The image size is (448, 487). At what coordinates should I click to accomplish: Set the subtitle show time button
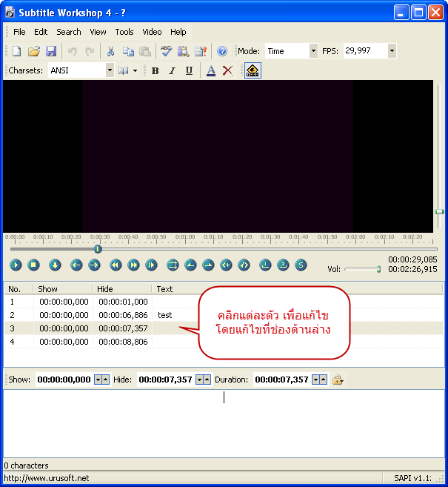[x=190, y=265]
